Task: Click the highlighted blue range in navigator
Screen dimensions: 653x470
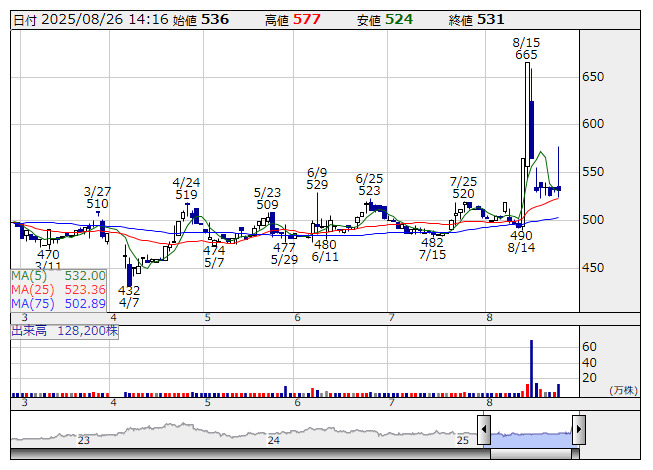Action: 531,433
